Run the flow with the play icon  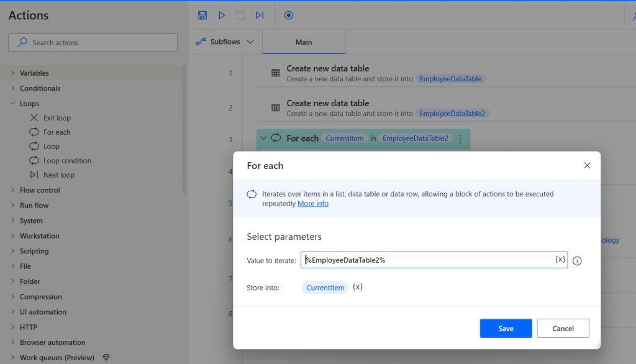[x=222, y=16]
